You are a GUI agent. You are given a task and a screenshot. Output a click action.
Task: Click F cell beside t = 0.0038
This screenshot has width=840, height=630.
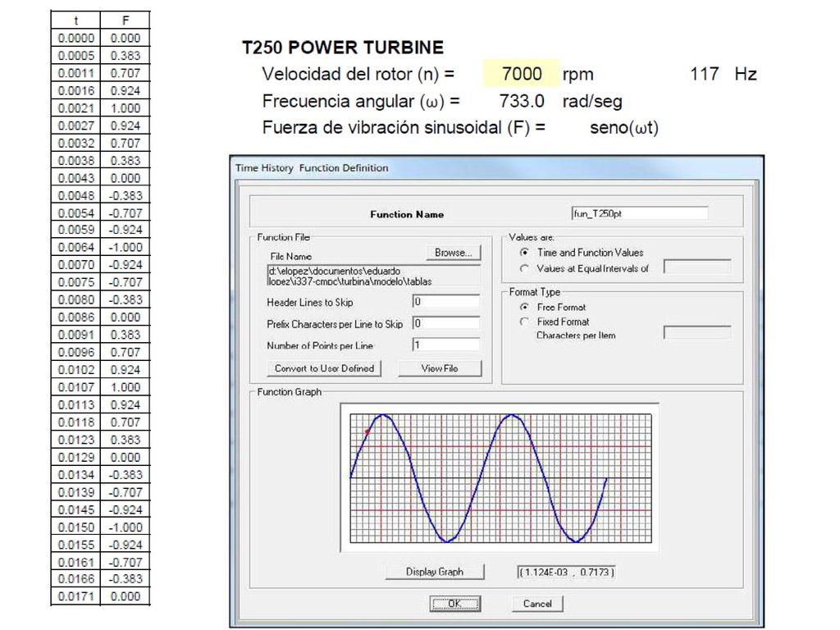tap(126, 161)
